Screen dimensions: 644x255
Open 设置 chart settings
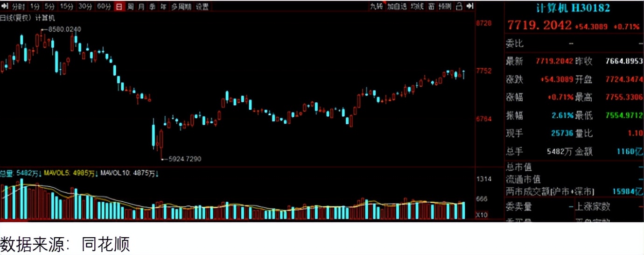point(202,7)
